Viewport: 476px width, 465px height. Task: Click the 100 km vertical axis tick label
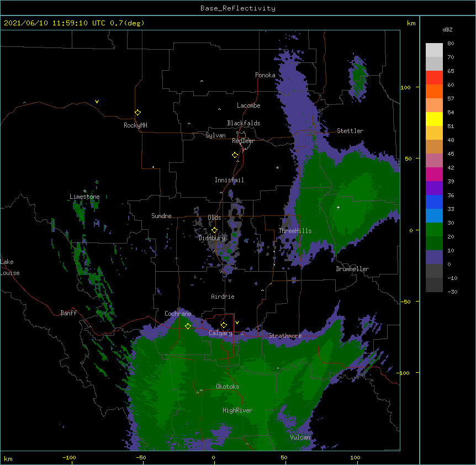[x=405, y=87]
